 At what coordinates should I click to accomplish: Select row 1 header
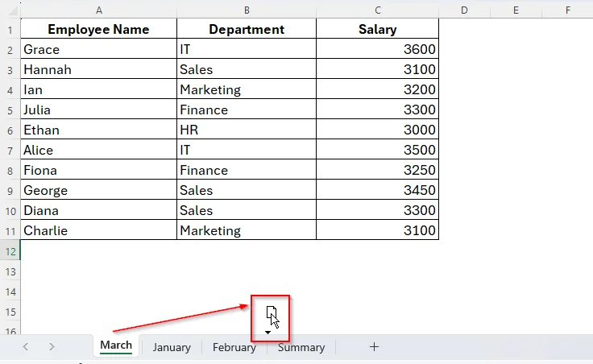pyautogui.click(x=10, y=30)
